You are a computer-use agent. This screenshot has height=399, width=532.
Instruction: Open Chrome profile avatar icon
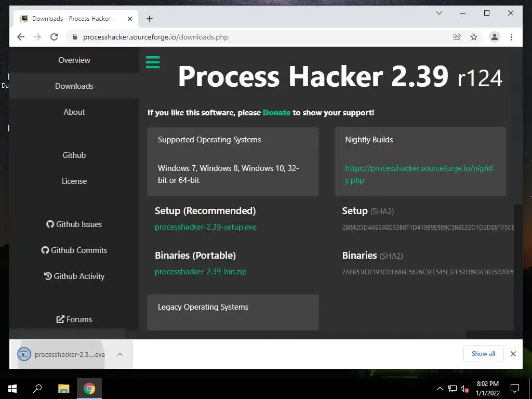pyautogui.click(x=495, y=37)
